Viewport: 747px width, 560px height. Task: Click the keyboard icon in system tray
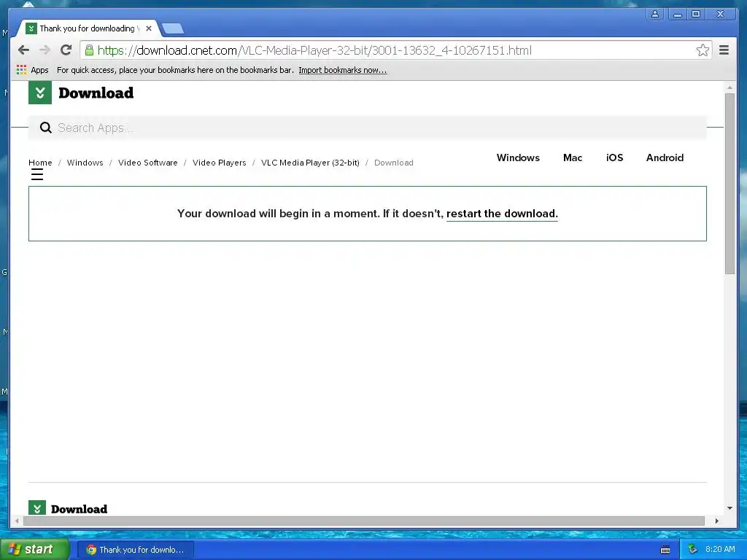coord(665,550)
